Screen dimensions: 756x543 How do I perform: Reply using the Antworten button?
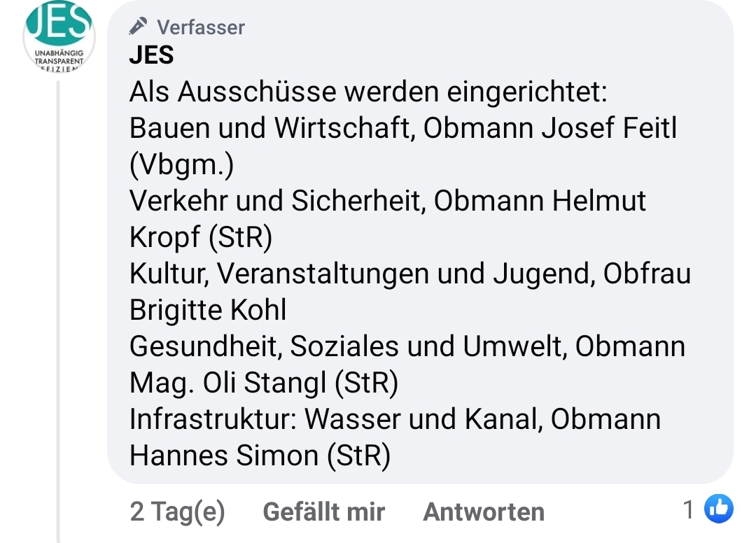click(484, 512)
